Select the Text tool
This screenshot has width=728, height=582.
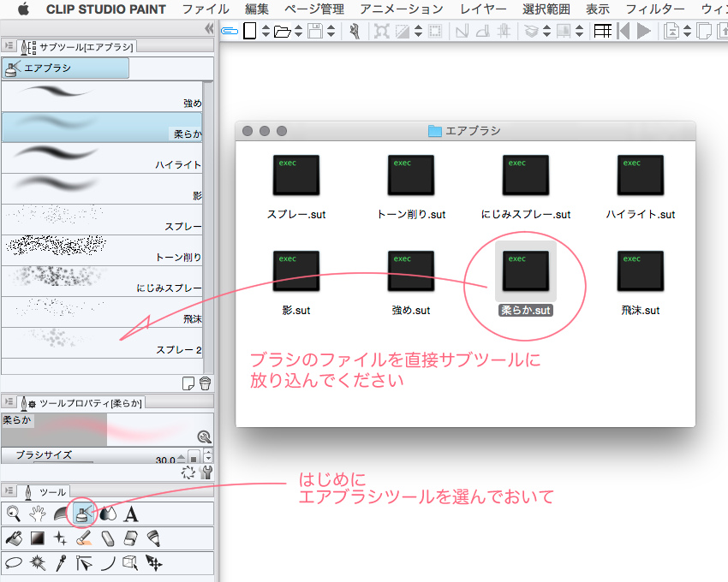coord(131,514)
